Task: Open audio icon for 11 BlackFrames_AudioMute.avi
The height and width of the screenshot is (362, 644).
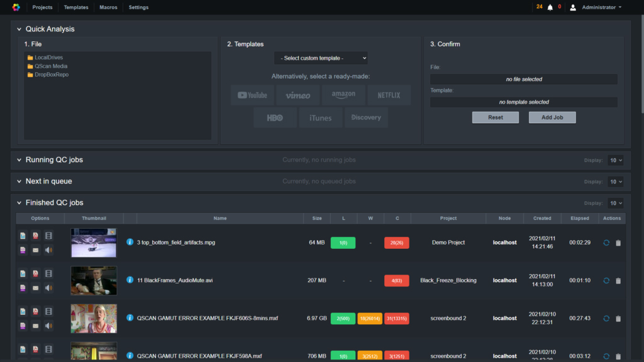Action: click(x=48, y=288)
